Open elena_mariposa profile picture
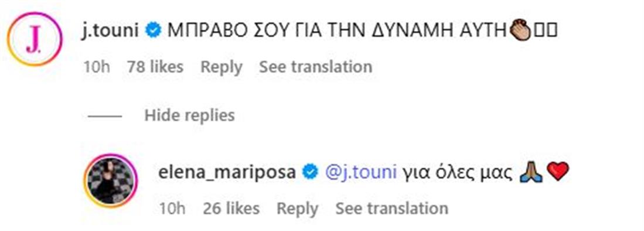Image resolution: width=644 pixels, height=231 pixels. (x=111, y=181)
